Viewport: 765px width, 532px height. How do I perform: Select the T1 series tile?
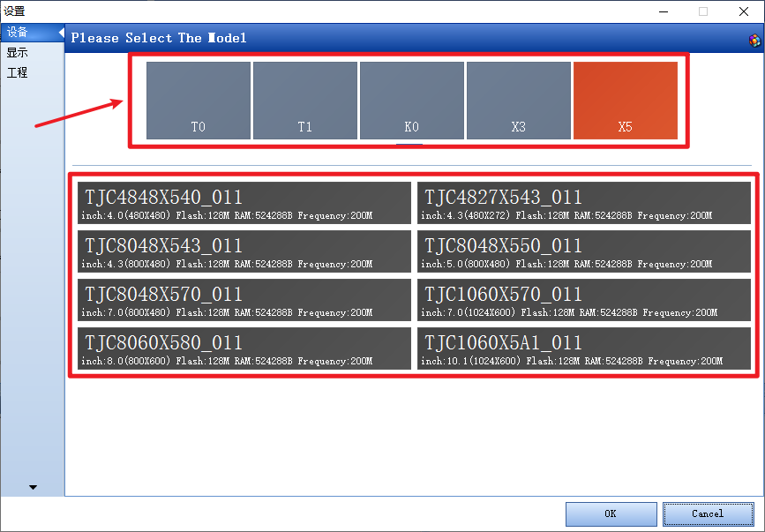pyautogui.click(x=305, y=101)
